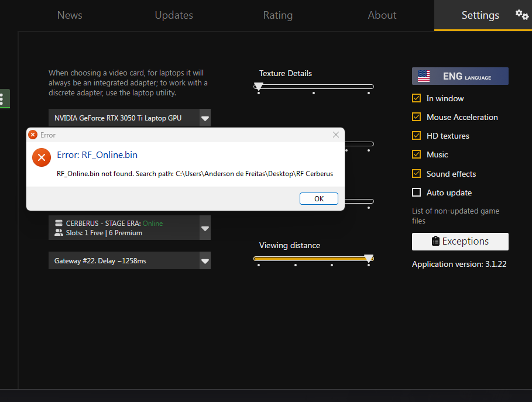Click the slots users icon
This screenshot has width=532, height=402.
tap(59, 233)
